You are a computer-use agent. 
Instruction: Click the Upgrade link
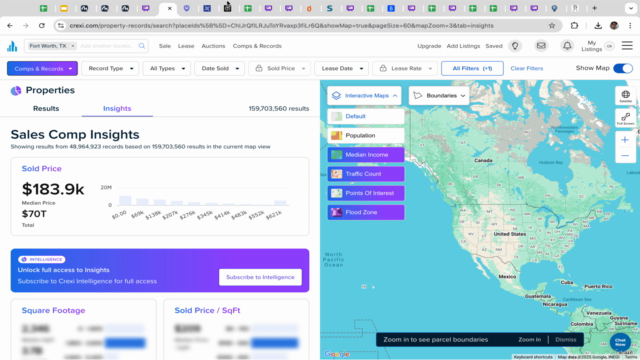(429, 46)
